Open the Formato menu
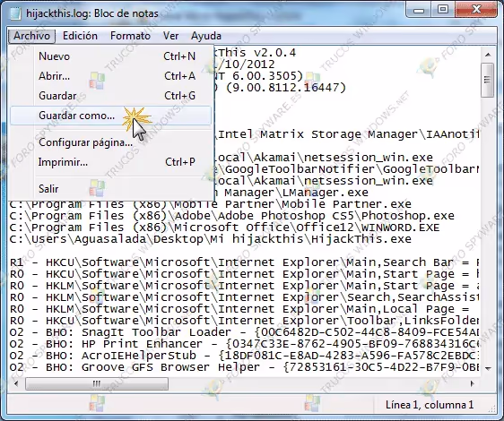Viewport: 504px width, 421px height. click(x=130, y=36)
